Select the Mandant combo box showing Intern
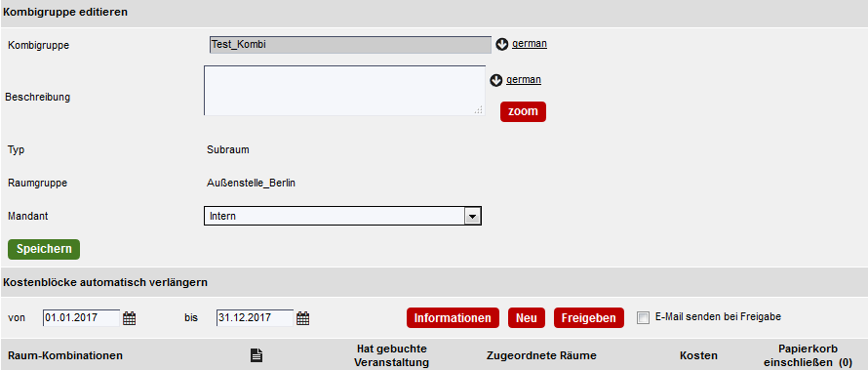 click(x=342, y=216)
